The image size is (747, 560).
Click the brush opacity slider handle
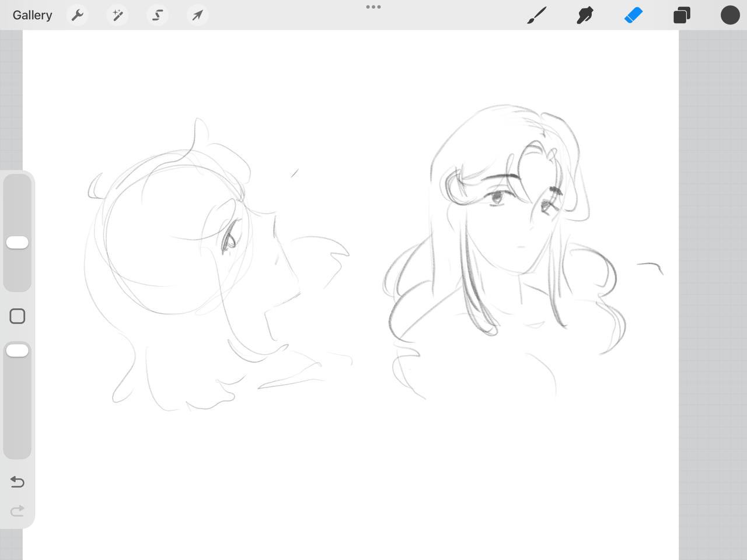pyautogui.click(x=17, y=351)
